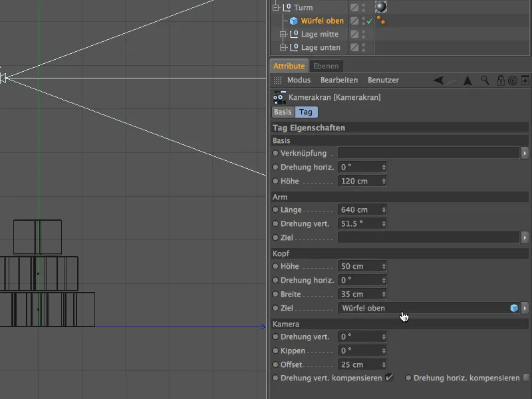532x399 pixels.
Task: Toggle visibility dots for Lage unten
Action: click(363, 47)
